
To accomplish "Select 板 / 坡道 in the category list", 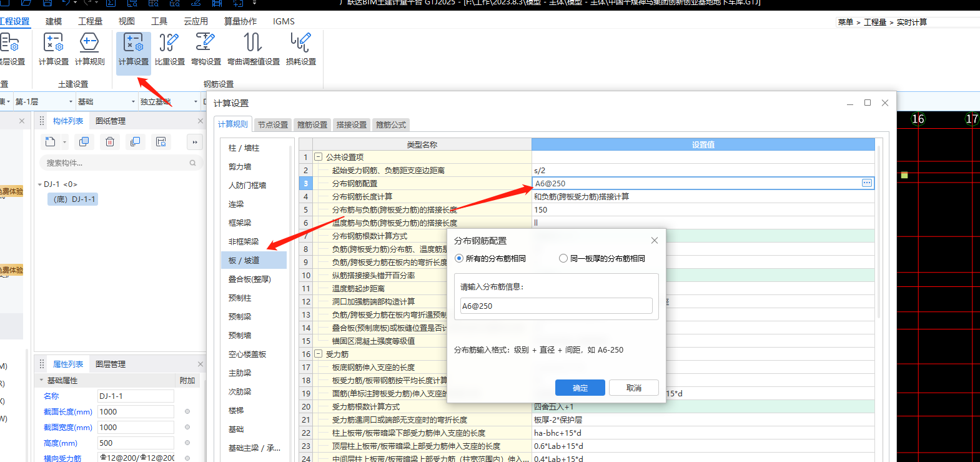I will click(254, 260).
